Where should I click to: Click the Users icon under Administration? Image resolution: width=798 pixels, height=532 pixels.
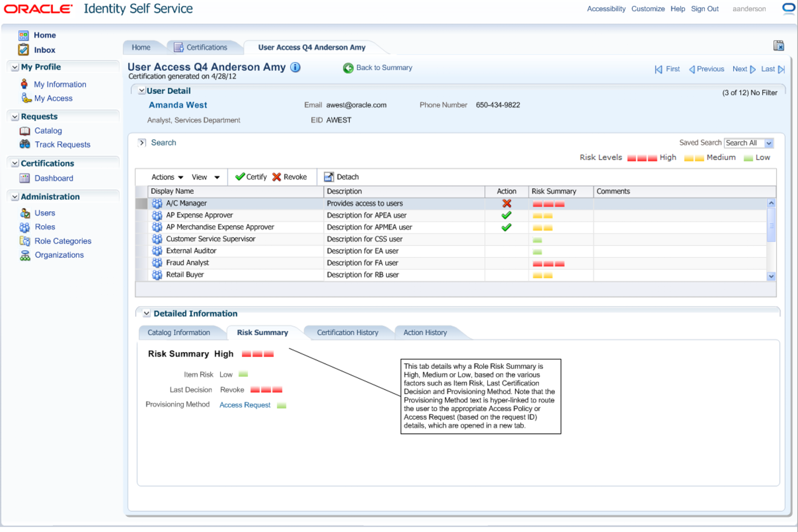click(25, 213)
